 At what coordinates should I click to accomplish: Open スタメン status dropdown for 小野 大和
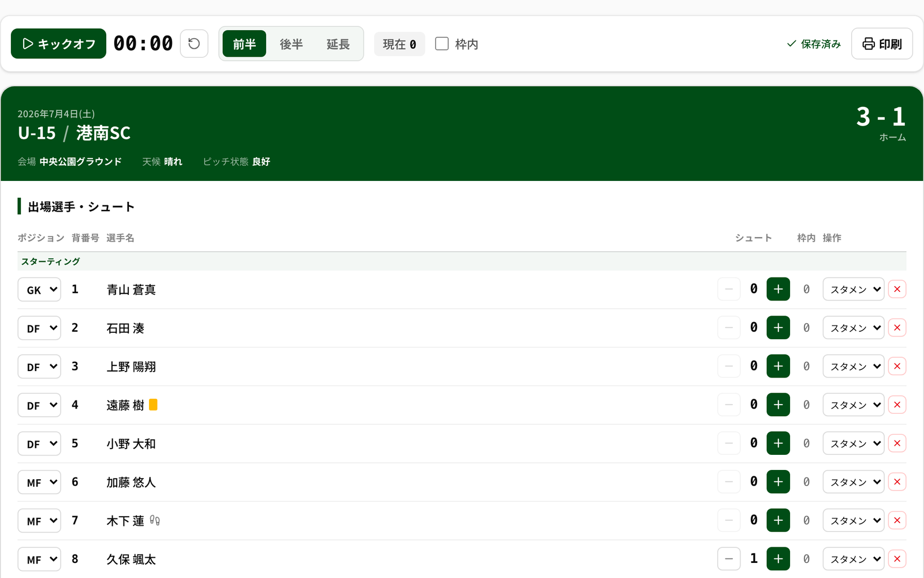(854, 443)
